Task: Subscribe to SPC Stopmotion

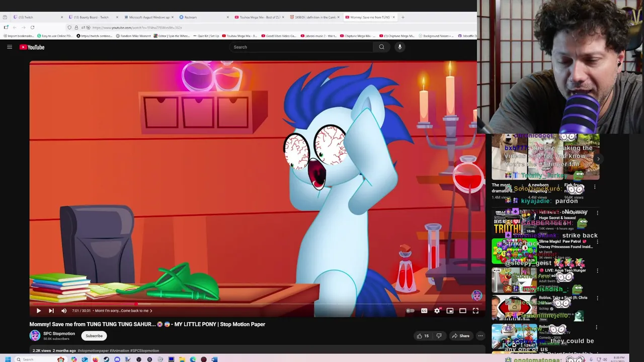Action: click(x=94, y=336)
